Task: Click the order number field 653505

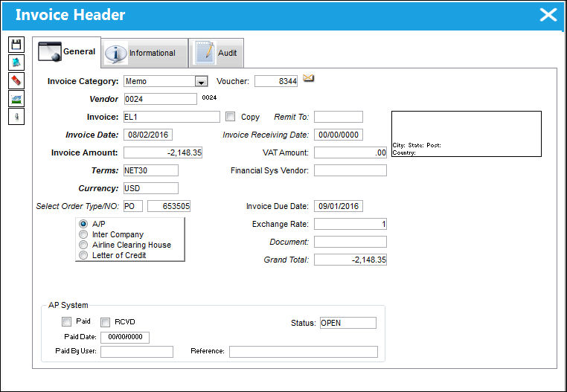Action: point(168,206)
